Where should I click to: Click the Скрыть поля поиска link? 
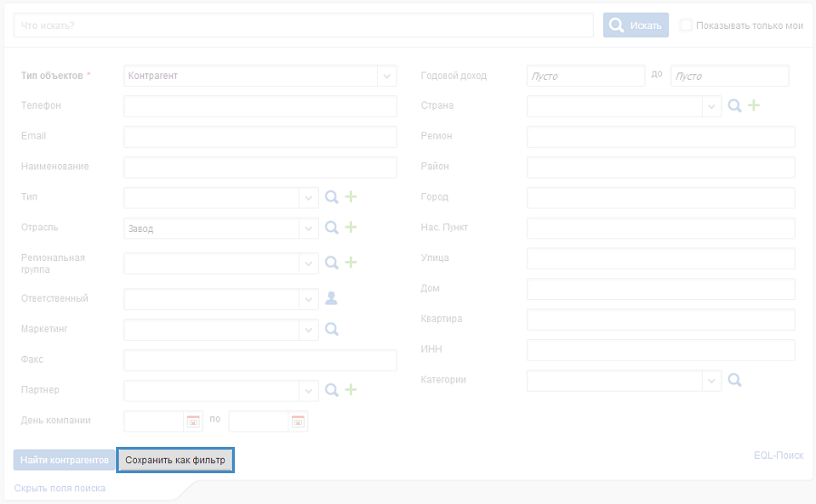60,489
